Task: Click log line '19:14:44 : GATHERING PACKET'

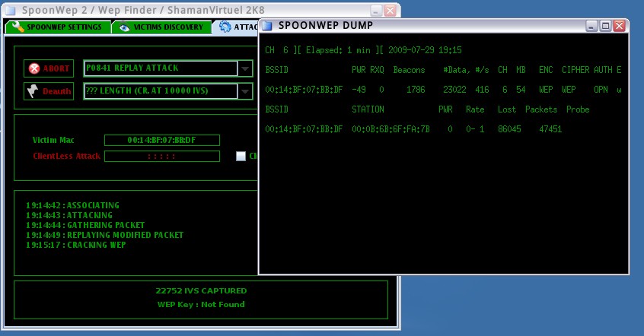Action: tap(85, 225)
